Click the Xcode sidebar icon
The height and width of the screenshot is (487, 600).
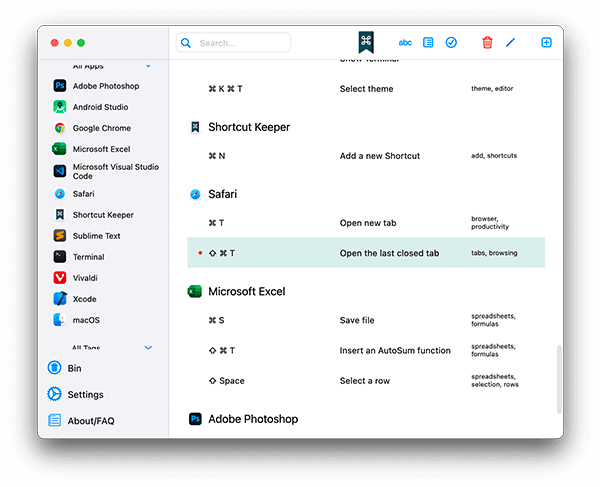(x=60, y=299)
